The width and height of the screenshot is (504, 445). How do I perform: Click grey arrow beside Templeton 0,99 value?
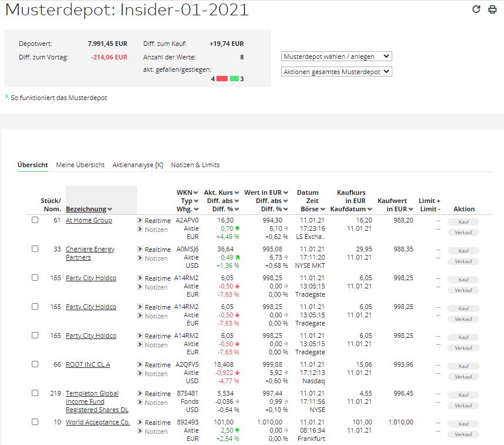coord(286,401)
